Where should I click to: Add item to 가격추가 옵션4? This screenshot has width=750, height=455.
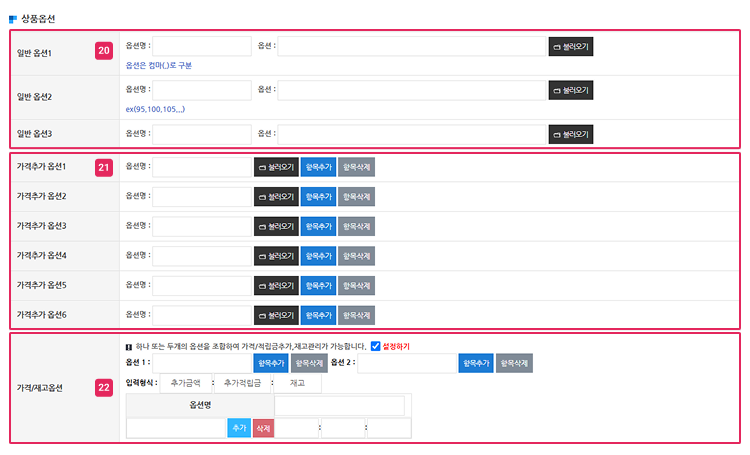(x=318, y=256)
